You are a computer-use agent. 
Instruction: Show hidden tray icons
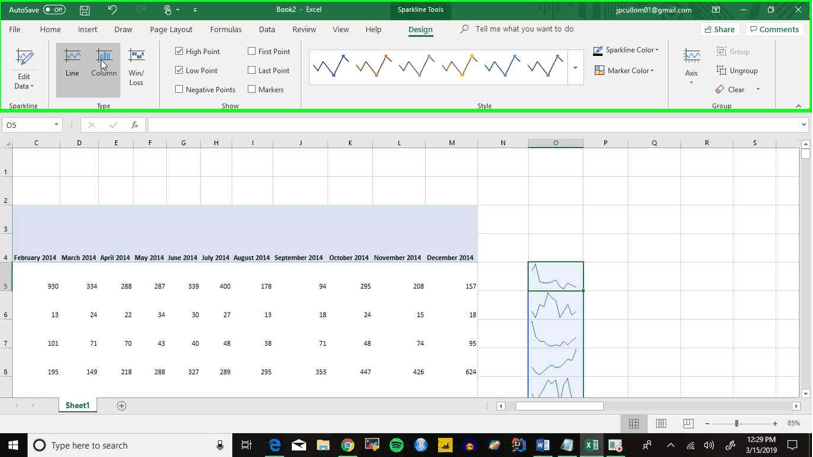click(670, 445)
